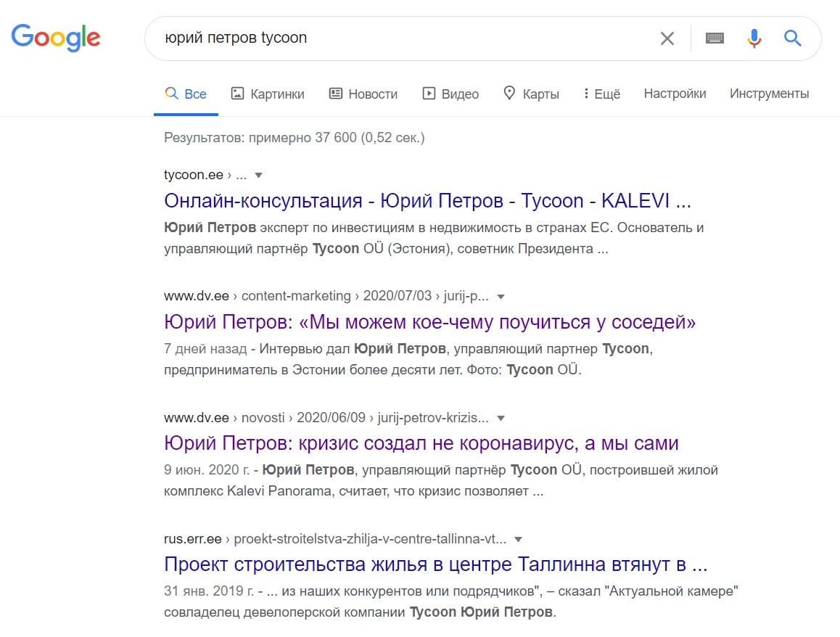Start voice search with microphone icon
The image size is (840, 637).
(754, 38)
